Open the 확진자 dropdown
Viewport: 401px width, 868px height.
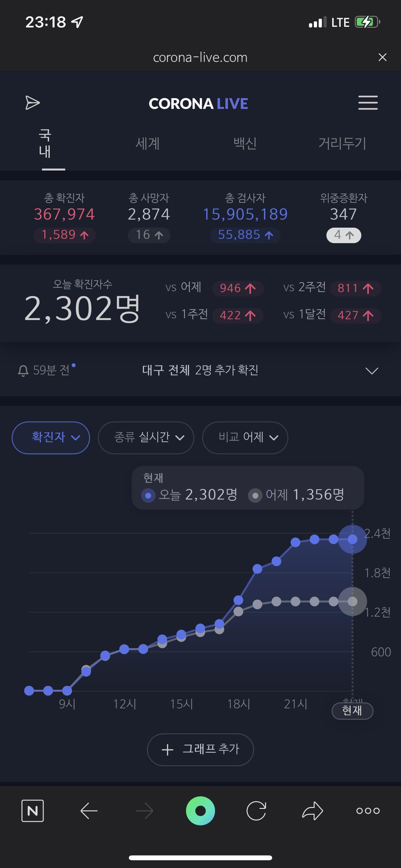click(51, 438)
